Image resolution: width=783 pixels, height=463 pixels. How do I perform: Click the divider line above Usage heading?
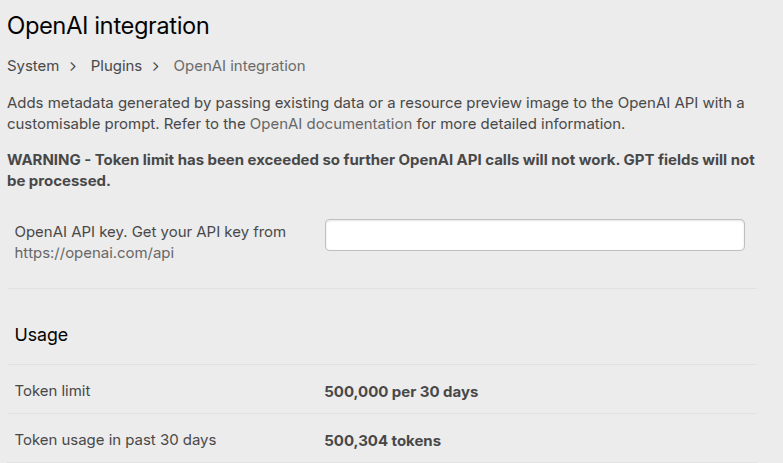pyautogui.click(x=381, y=289)
